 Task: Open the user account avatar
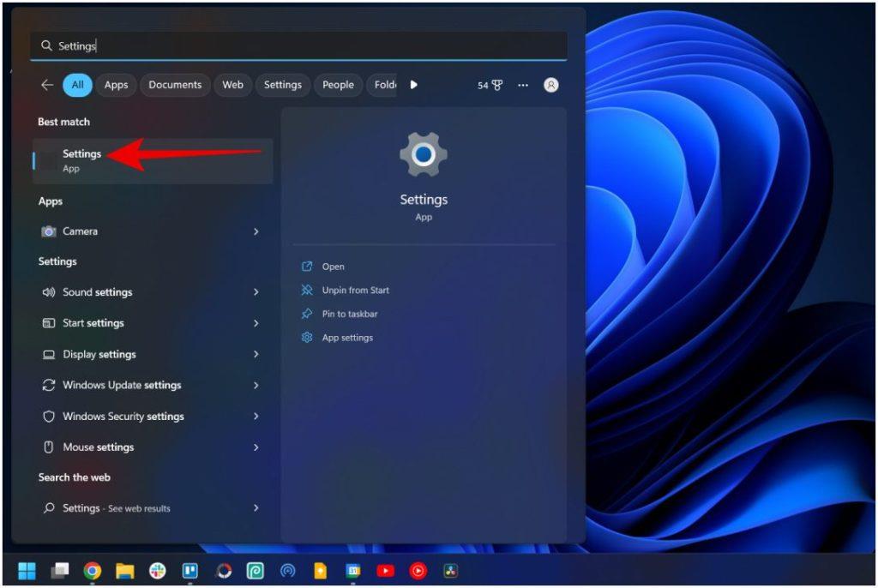(x=551, y=85)
